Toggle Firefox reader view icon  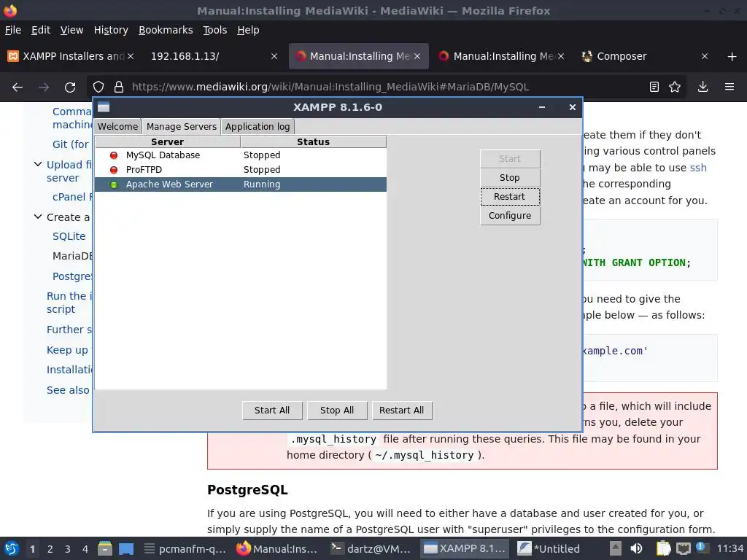point(654,87)
